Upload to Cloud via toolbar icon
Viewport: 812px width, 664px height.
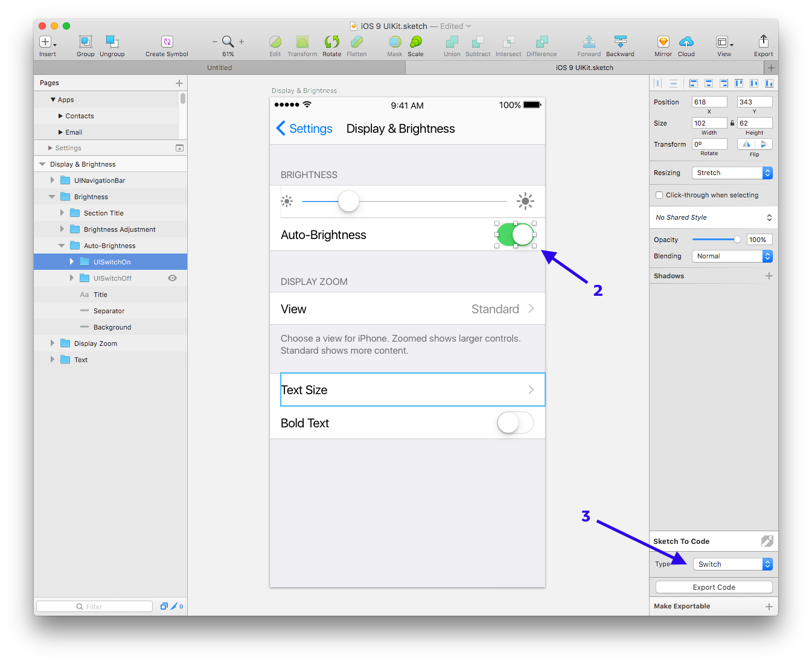point(686,42)
